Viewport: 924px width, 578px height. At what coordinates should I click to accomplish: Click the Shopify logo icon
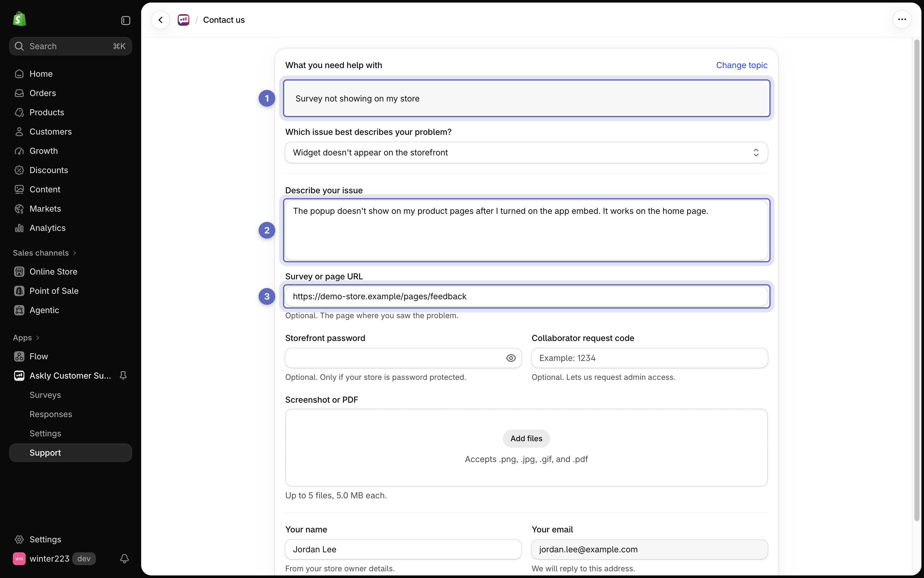click(x=20, y=19)
